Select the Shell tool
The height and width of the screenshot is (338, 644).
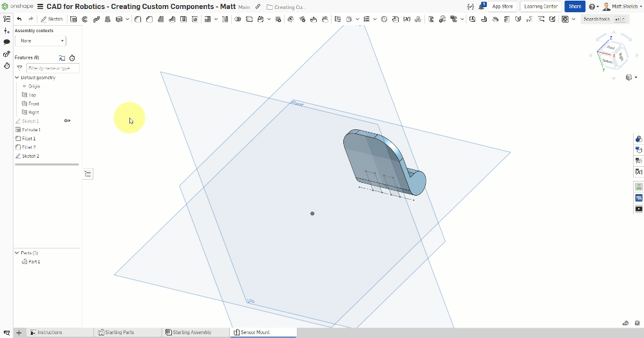[x=184, y=19]
